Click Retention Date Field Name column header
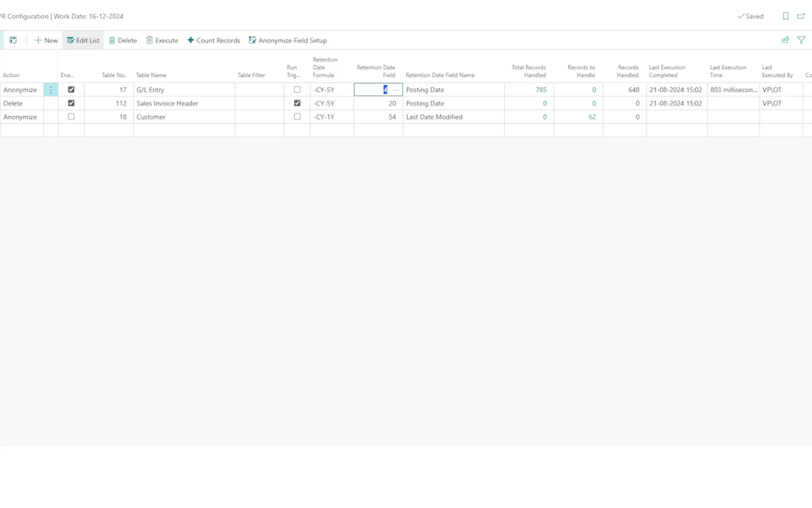This screenshot has height=508, width=812. point(440,75)
